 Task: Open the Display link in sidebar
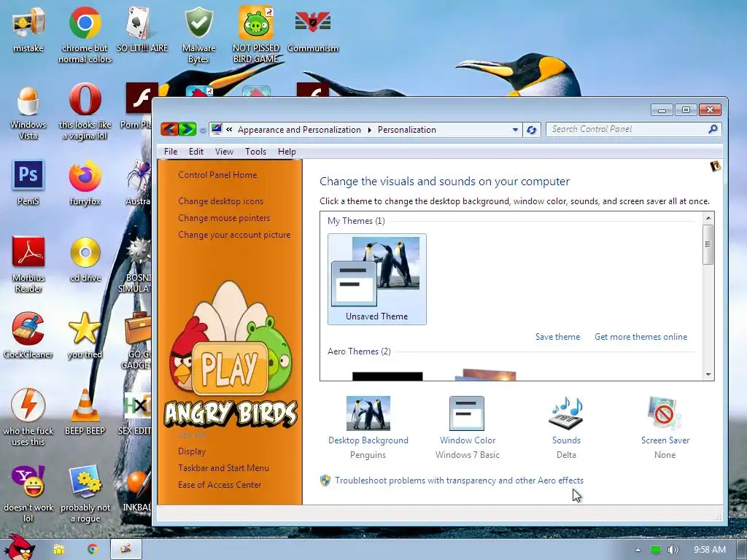(192, 451)
